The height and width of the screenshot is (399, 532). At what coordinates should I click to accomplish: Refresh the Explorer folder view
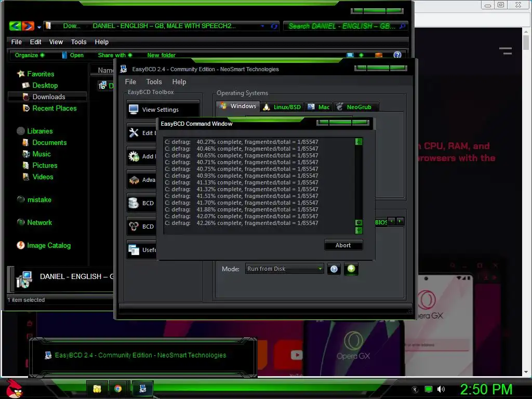274,26
